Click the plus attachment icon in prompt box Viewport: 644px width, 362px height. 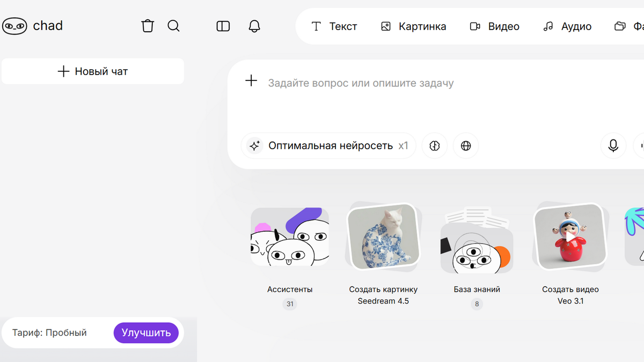tap(251, 81)
